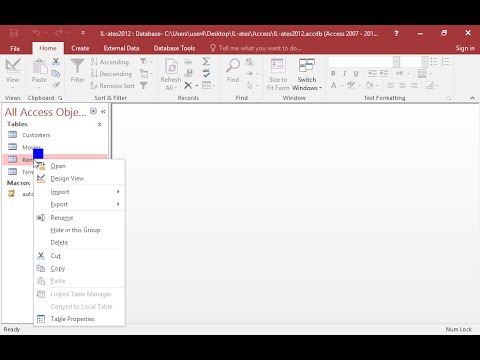Screen dimensions: 480x360
Task: Open the font name combo box
Action: click(x=364, y=62)
